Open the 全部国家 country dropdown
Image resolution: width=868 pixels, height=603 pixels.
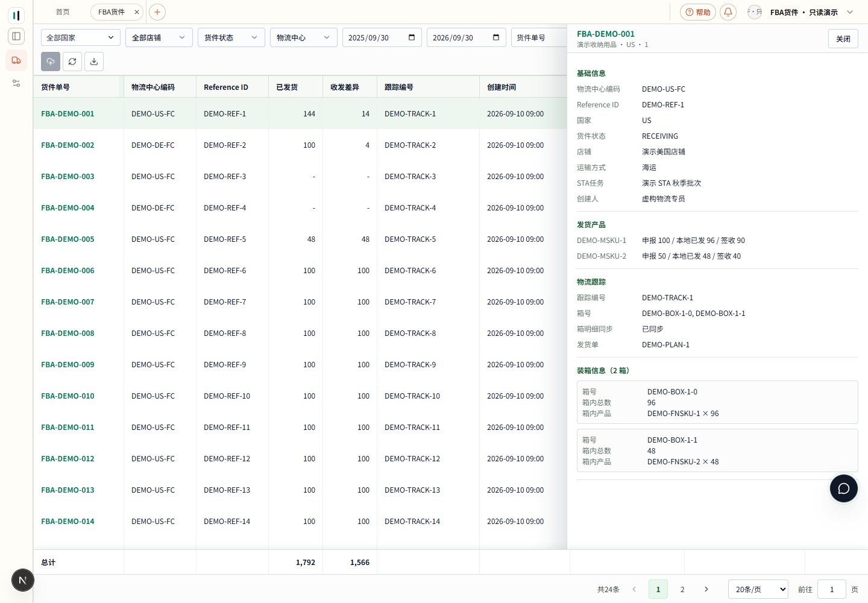coord(81,37)
